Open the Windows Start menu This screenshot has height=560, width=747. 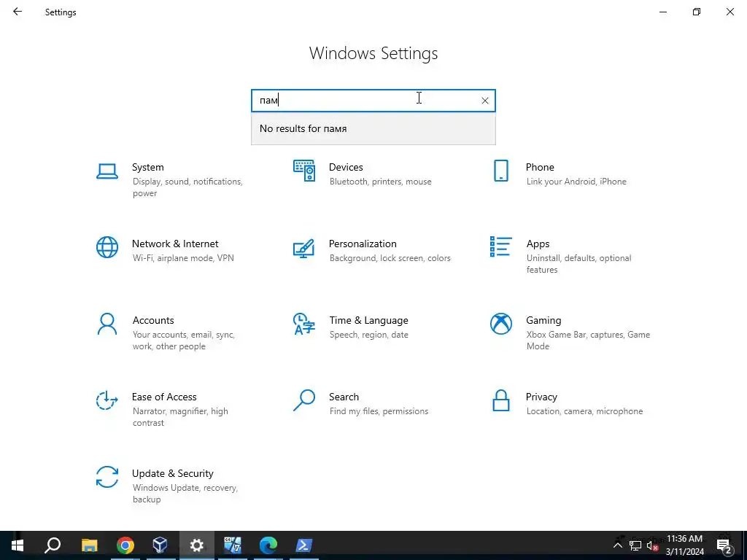coord(18,545)
